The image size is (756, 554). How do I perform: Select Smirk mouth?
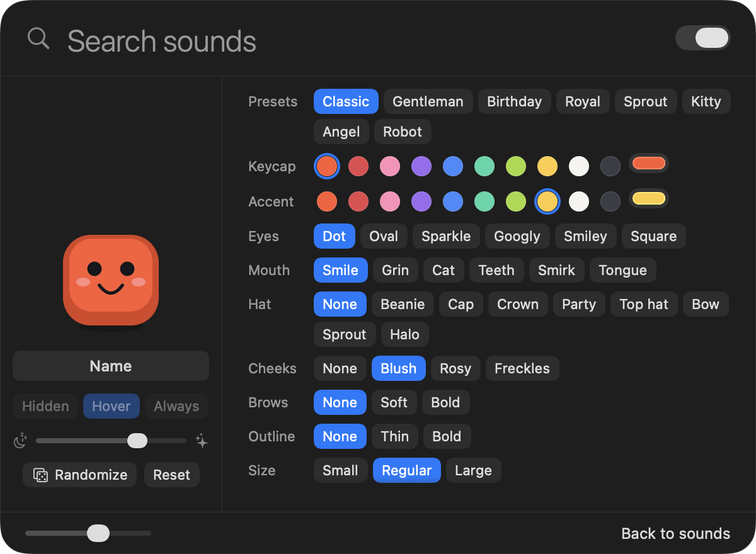coord(557,270)
